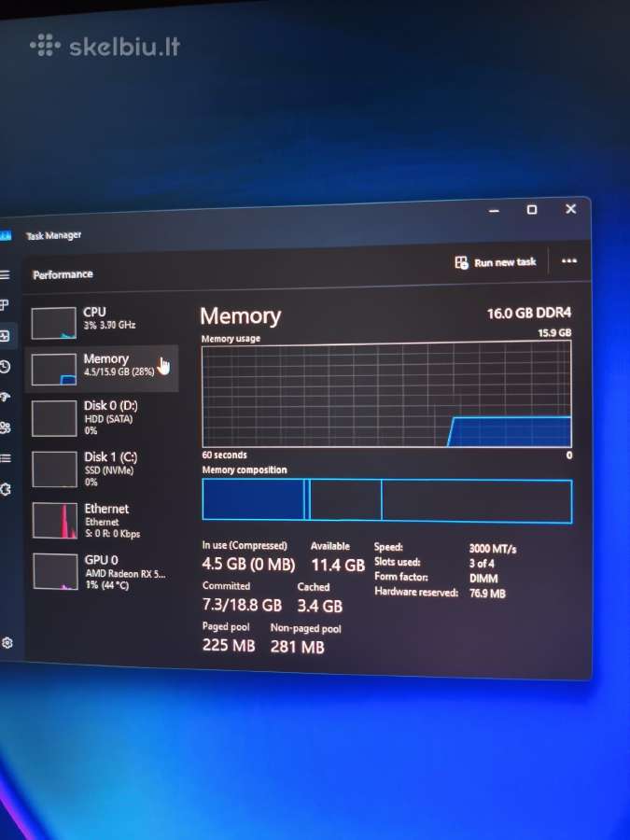Close the Task Manager window

coord(570,209)
